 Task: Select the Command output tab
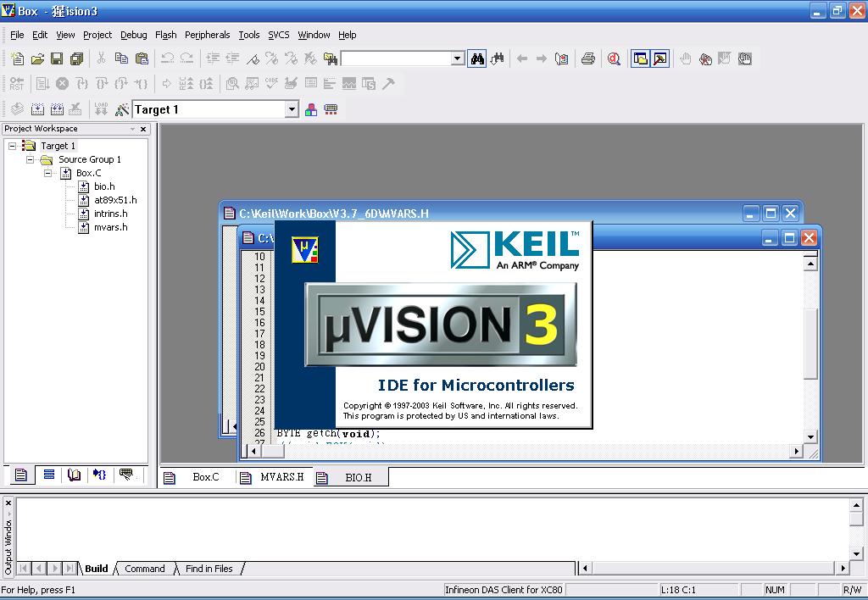pyautogui.click(x=144, y=569)
